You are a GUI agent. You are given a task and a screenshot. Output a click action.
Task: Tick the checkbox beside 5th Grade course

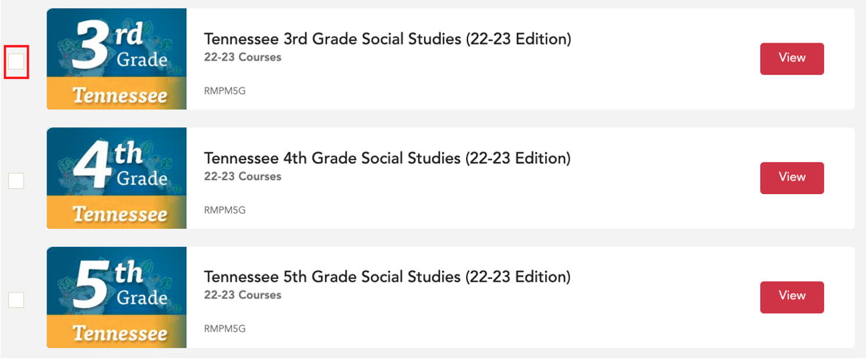coord(16,300)
